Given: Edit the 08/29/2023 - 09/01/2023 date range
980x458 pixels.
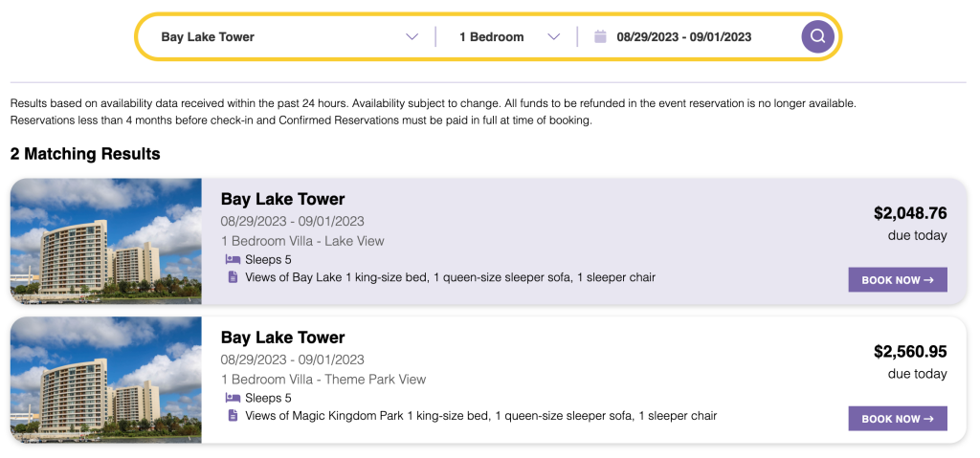Looking at the screenshot, I should pos(683,37).
